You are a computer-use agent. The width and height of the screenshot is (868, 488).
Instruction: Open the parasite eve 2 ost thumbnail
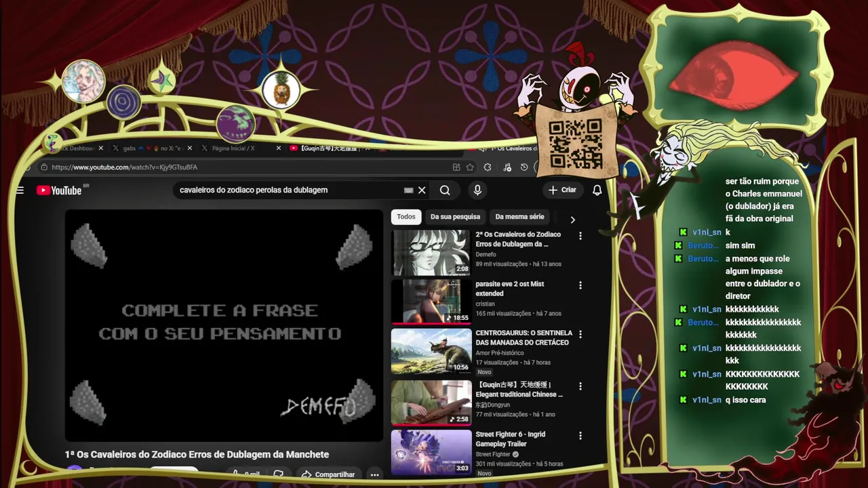pos(431,302)
